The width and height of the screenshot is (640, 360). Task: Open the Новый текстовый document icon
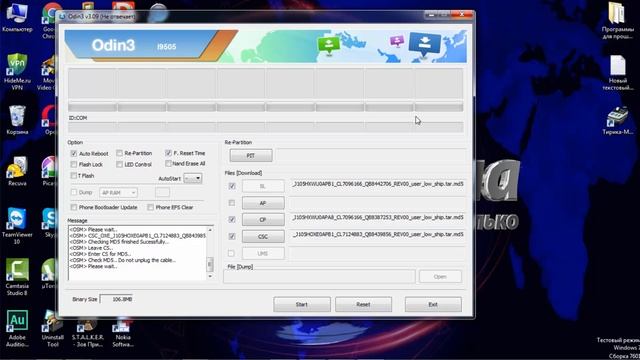[618, 73]
